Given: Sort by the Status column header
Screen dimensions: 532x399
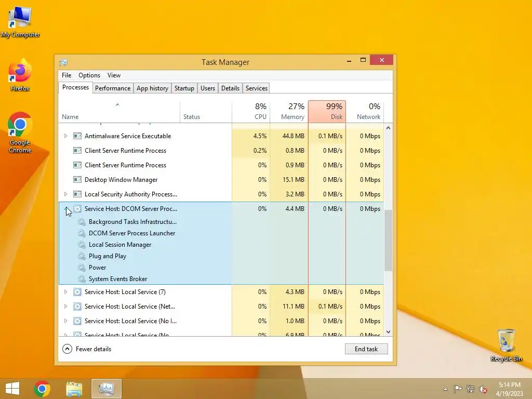Looking at the screenshot, I should (x=206, y=112).
